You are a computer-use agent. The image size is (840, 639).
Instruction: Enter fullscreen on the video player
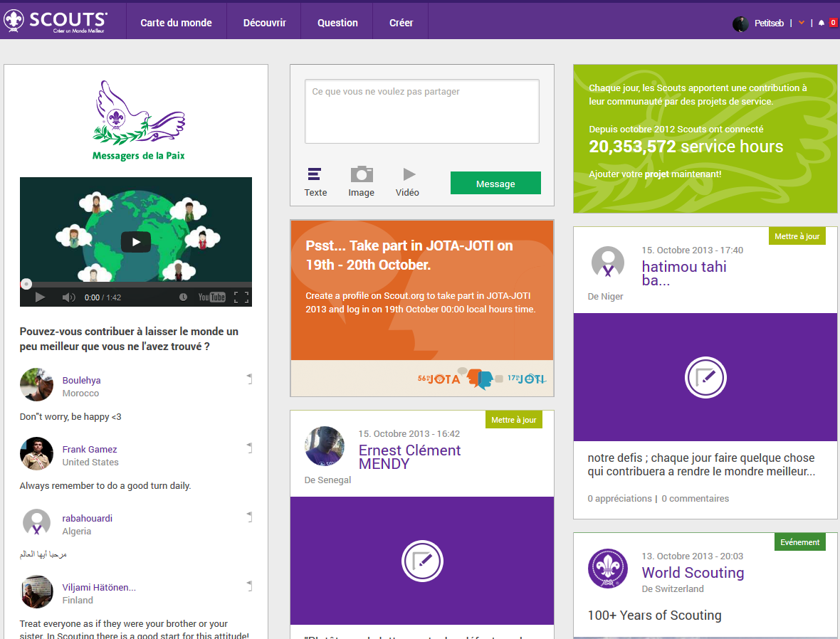click(241, 297)
